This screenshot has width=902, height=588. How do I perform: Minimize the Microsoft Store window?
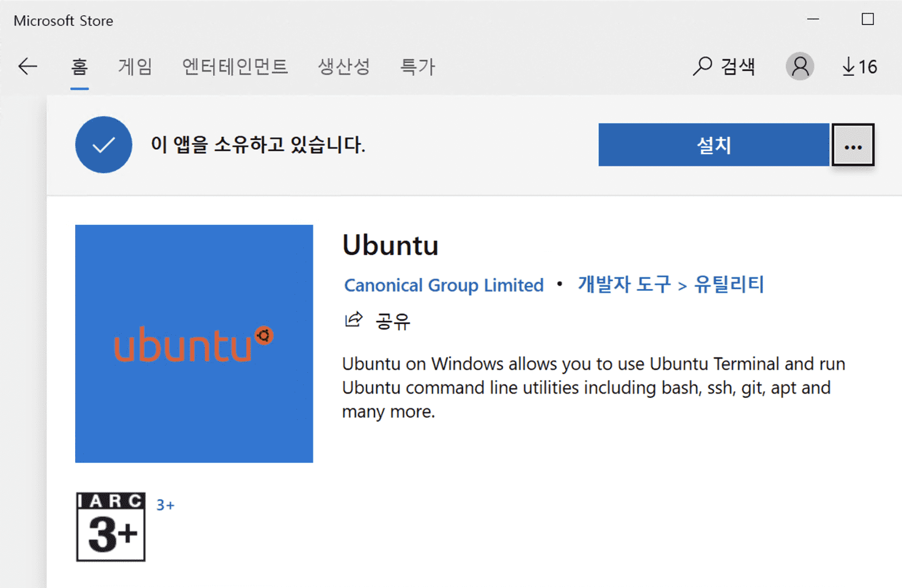pos(813,20)
